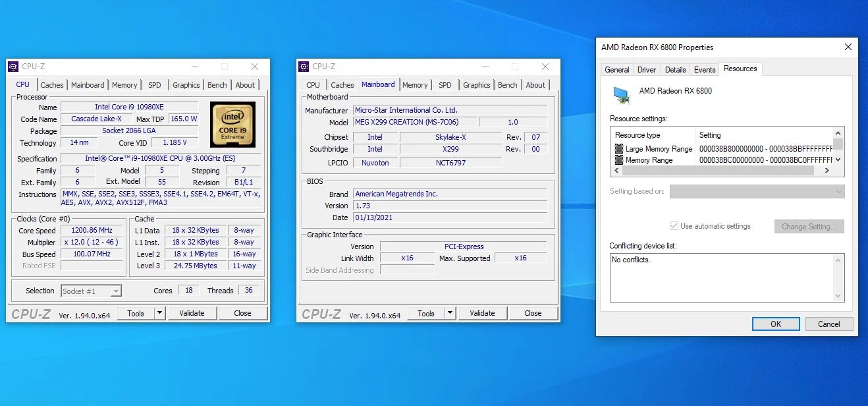
Task: Switch to CPU tab in Mainboard CPU-Z window
Action: click(313, 85)
